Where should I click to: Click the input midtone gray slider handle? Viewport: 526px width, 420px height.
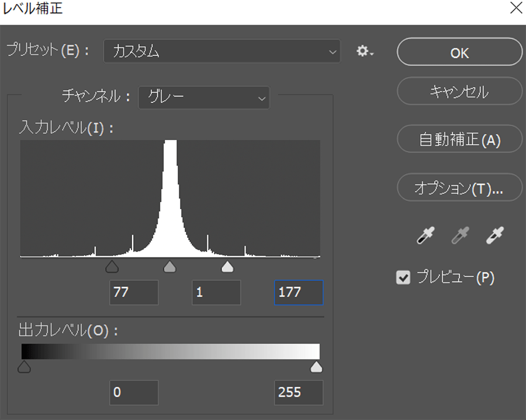(169, 266)
